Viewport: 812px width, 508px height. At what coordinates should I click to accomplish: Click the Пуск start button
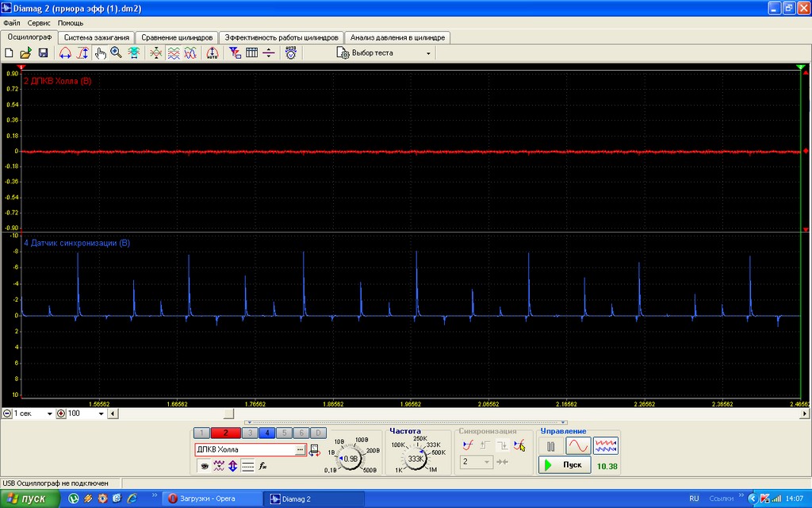pyautogui.click(x=565, y=465)
